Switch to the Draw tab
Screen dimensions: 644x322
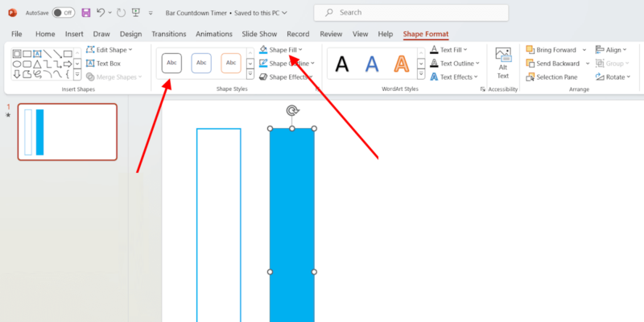101,34
